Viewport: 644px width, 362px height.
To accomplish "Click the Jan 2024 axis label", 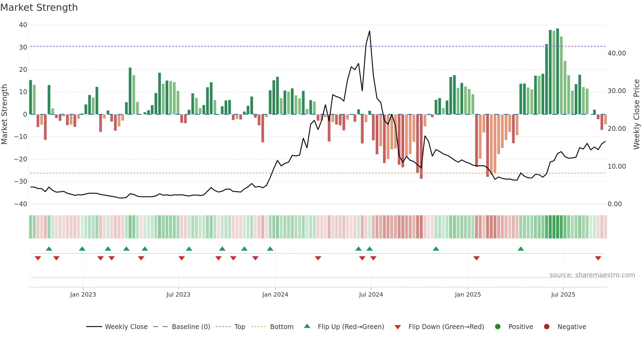I will coord(275,294).
